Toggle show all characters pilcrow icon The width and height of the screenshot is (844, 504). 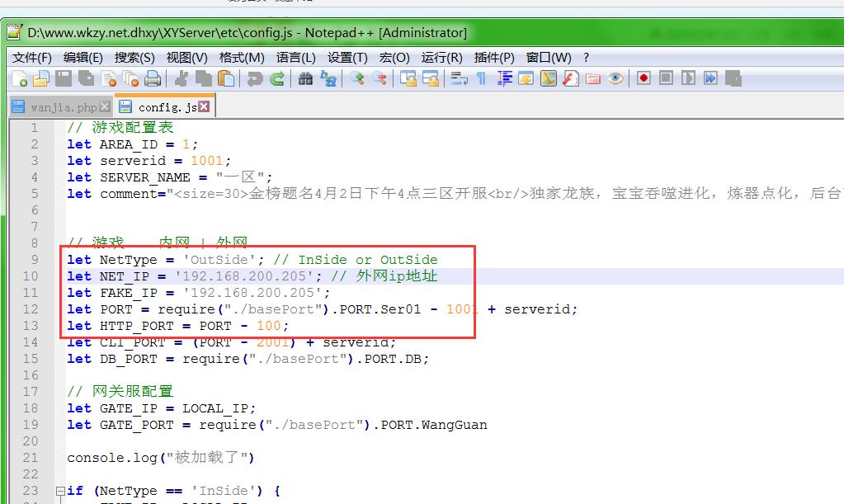pos(481,79)
